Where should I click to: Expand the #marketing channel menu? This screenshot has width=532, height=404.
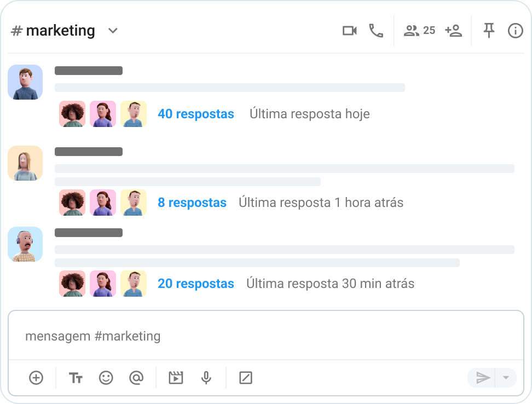(x=113, y=31)
